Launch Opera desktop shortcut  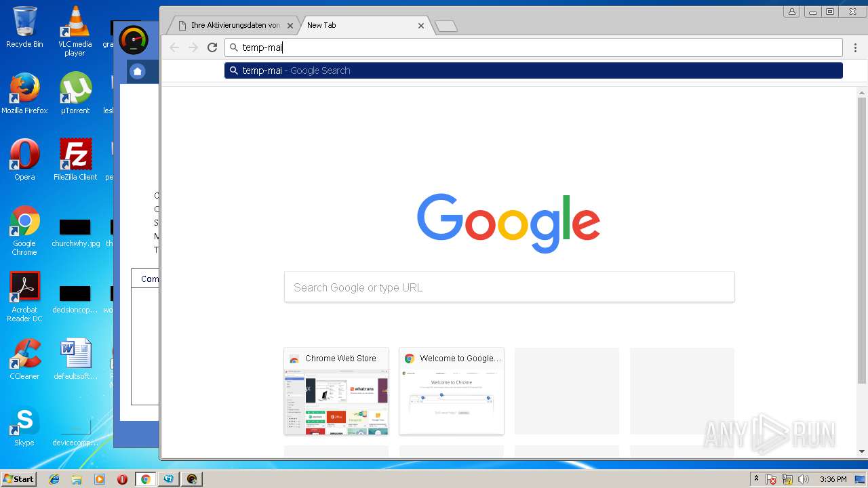[24, 160]
